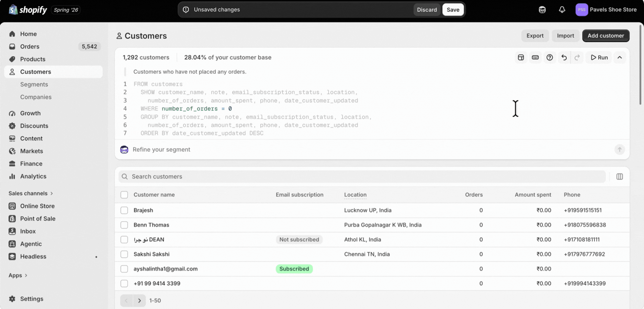This screenshot has width=644, height=309.
Task: Discard the unsaved changes
Action: 427,10
